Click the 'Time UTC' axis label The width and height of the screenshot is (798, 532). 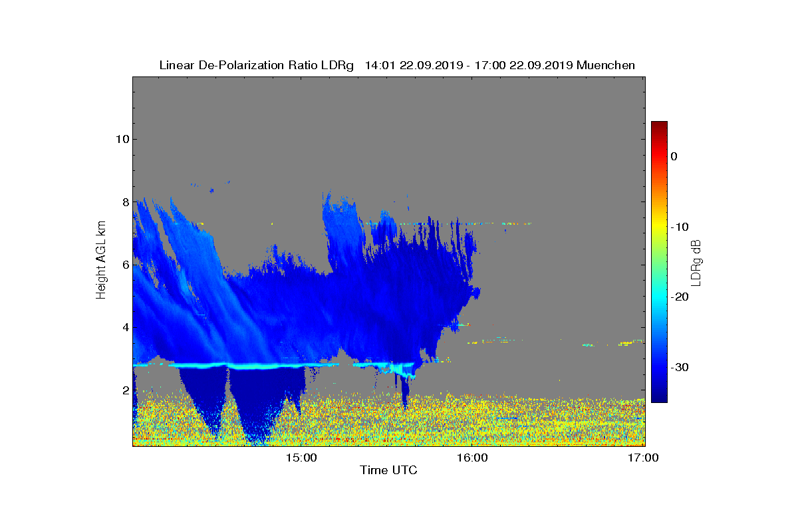[388, 470]
